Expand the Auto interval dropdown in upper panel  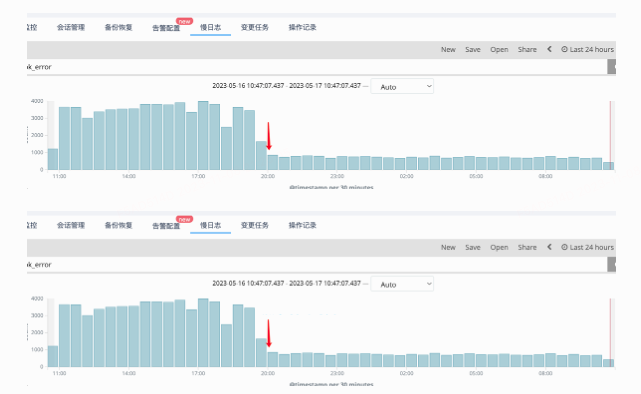coord(402,87)
